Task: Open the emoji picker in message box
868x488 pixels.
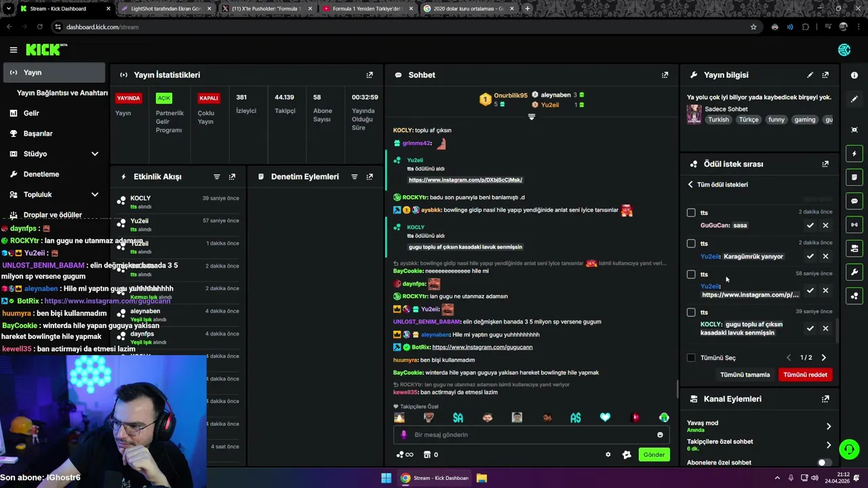Action: [x=660, y=434]
